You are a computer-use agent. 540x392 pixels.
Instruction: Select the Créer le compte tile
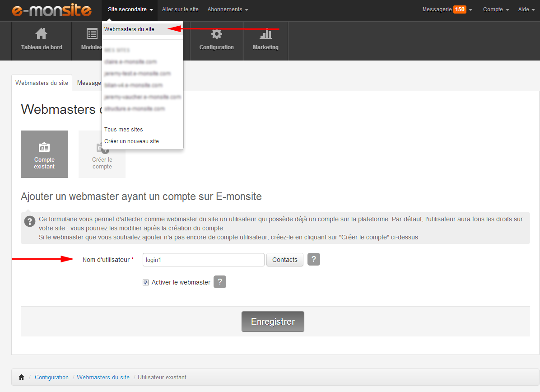pos(102,154)
